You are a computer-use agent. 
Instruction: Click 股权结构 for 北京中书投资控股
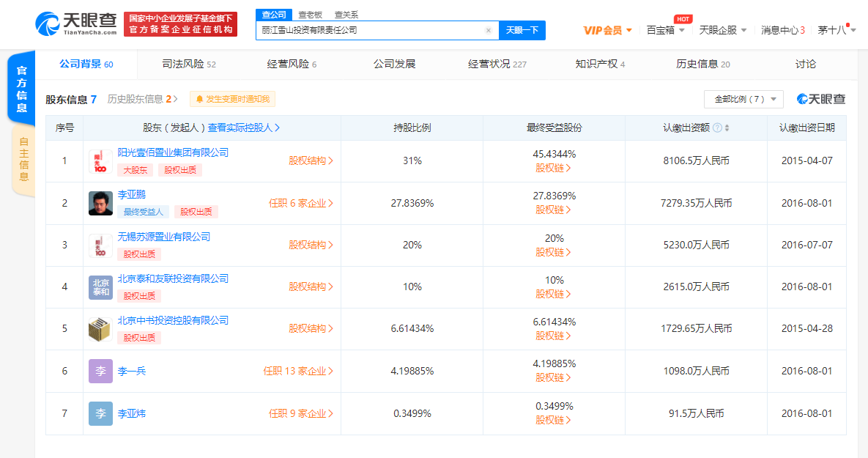pos(311,328)
